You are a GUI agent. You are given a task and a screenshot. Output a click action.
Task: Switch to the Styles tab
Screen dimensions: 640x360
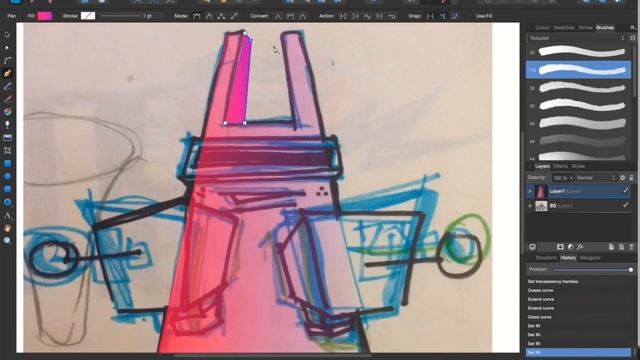[x=578, y=166]
